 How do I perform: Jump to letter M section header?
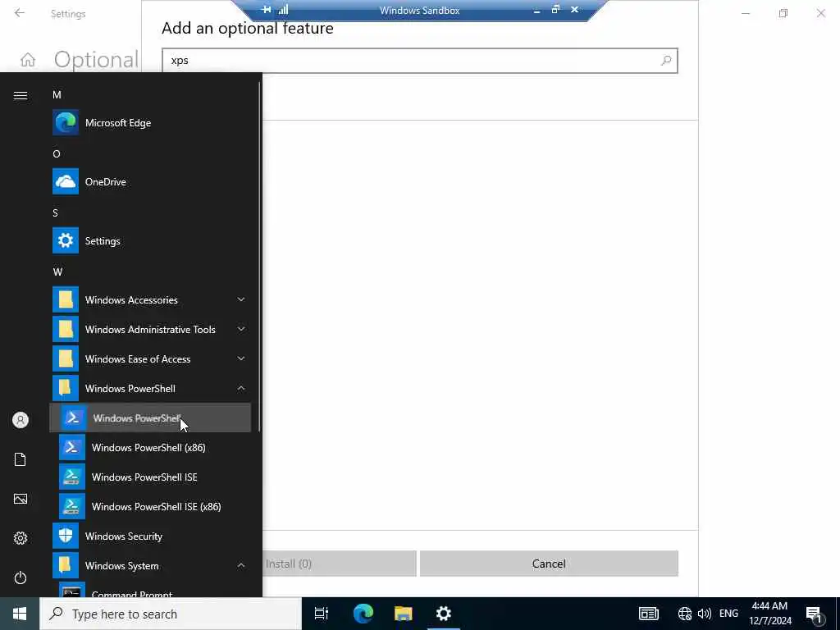(x=57, y=95)
